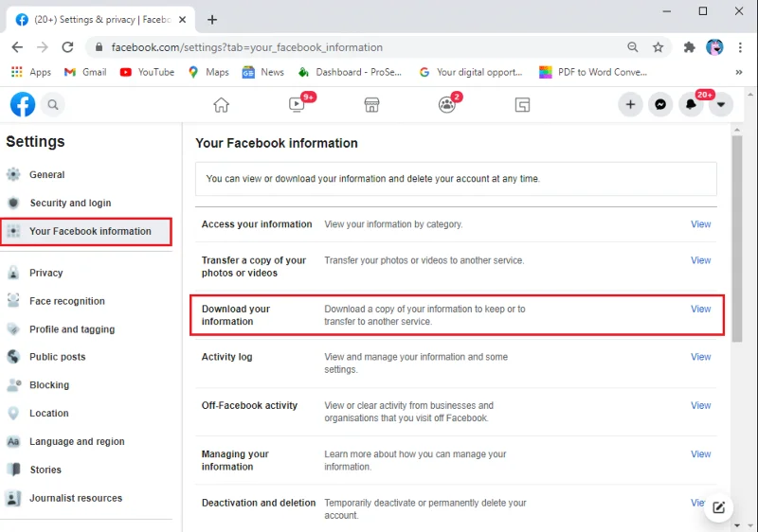
Task: Go to the Facebook Home icon
Action: pos(222,105)
